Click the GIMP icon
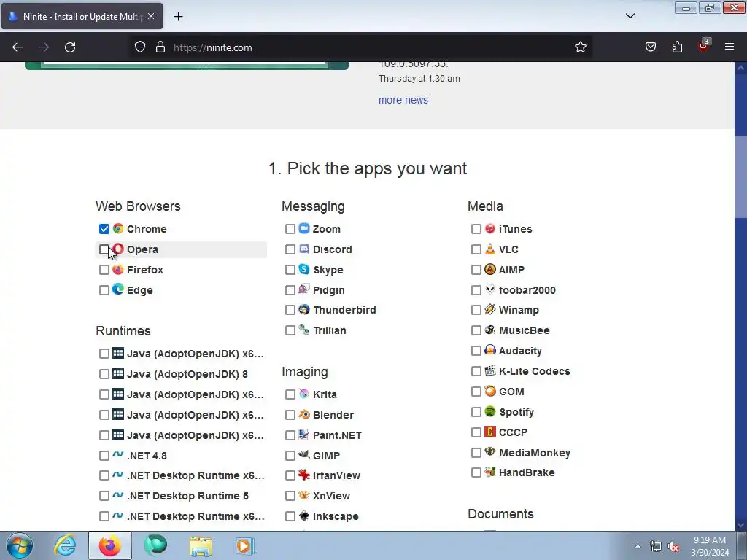This screenshot has height=560, width=747. pos(304,455)
